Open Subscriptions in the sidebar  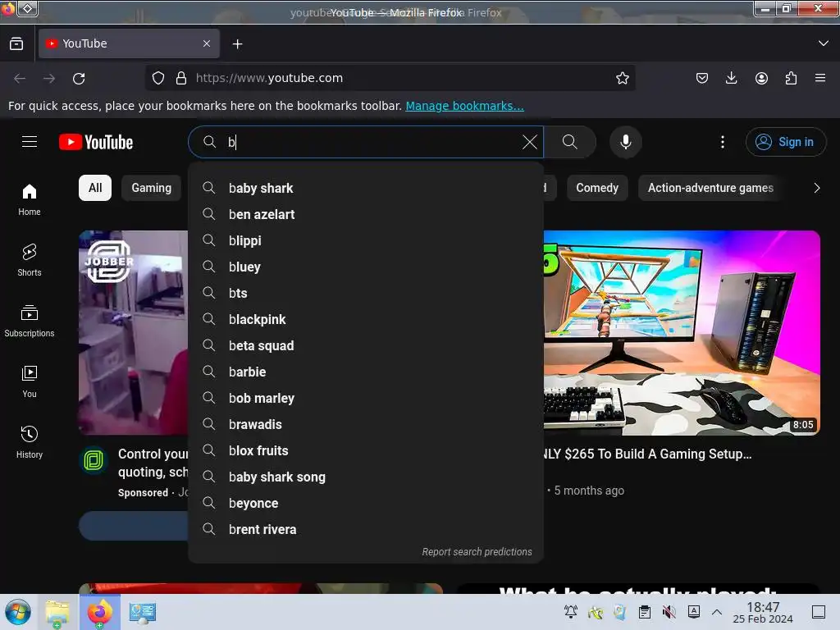pos(30,321)
